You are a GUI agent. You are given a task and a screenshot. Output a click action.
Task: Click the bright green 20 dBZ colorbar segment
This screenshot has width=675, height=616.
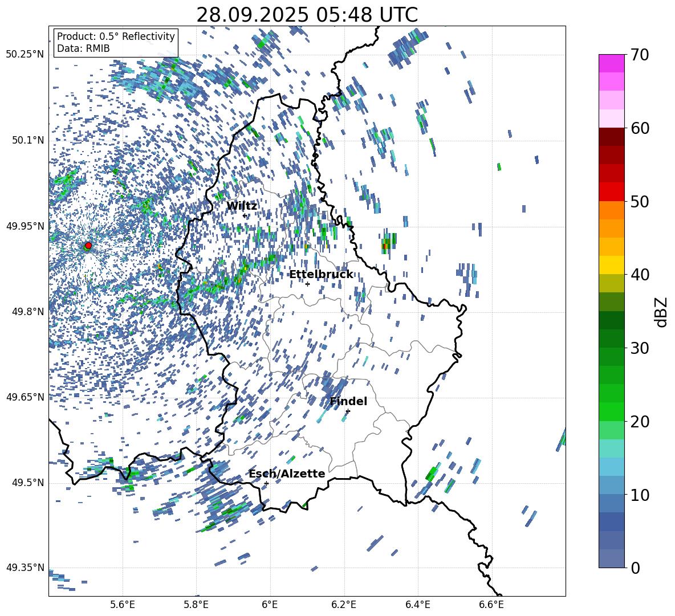point(611,411)
